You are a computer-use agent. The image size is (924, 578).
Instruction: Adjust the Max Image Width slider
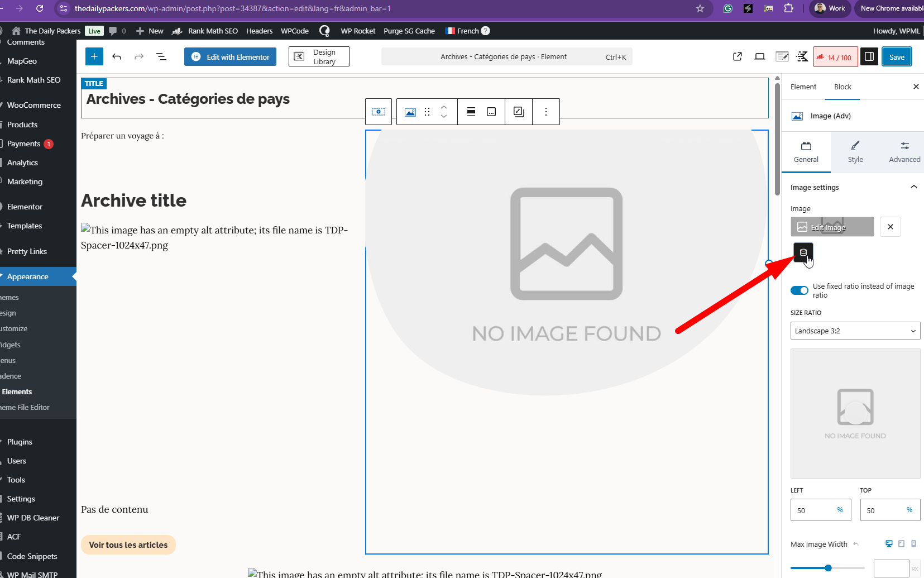[828, 568]
